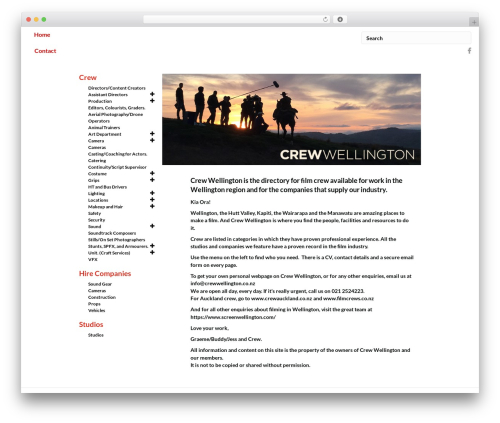Open Makeup and Hair category link

(105, 207)
